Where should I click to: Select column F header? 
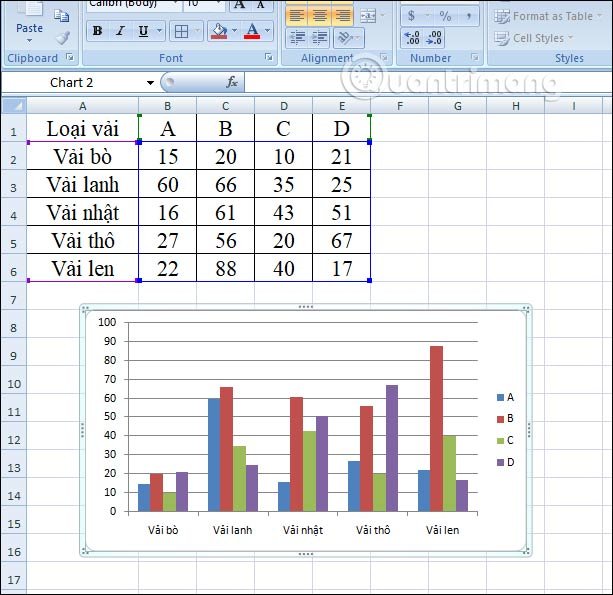tap(399, 105)
